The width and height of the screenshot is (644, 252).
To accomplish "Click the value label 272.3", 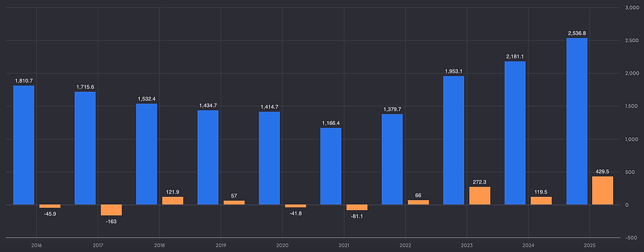I will pos(480,182).
